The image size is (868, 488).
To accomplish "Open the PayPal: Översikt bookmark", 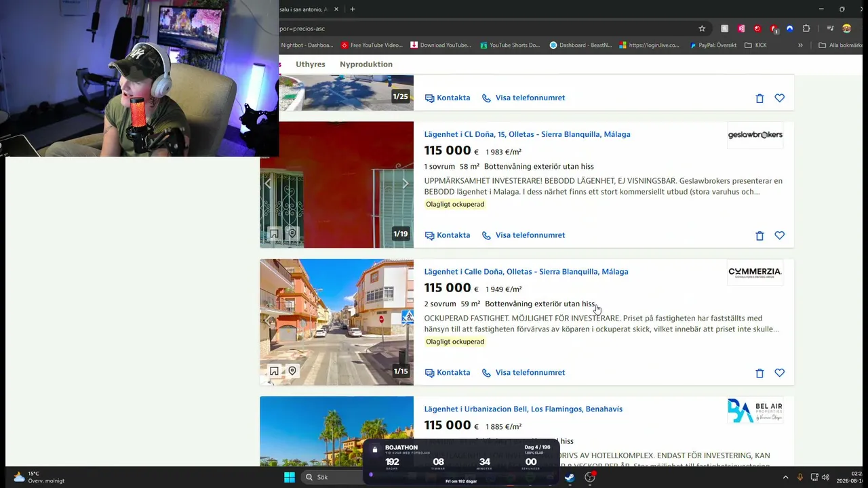I will pyautogui.click(x=713, y=45).
